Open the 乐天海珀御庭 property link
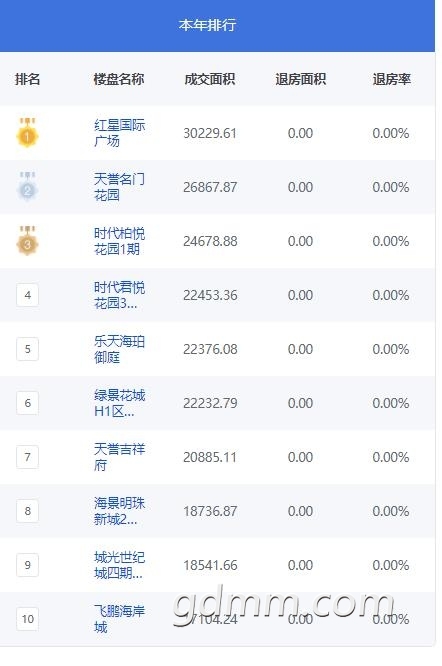The image size is (442, 666). [x=119, y=349]
